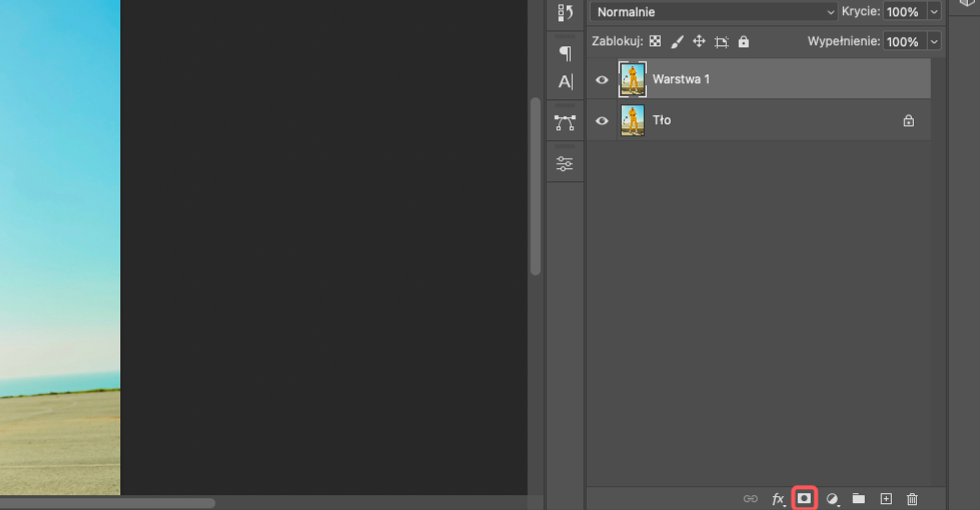
Task: Open the Paths panel icon
Action: pos(565,122)
